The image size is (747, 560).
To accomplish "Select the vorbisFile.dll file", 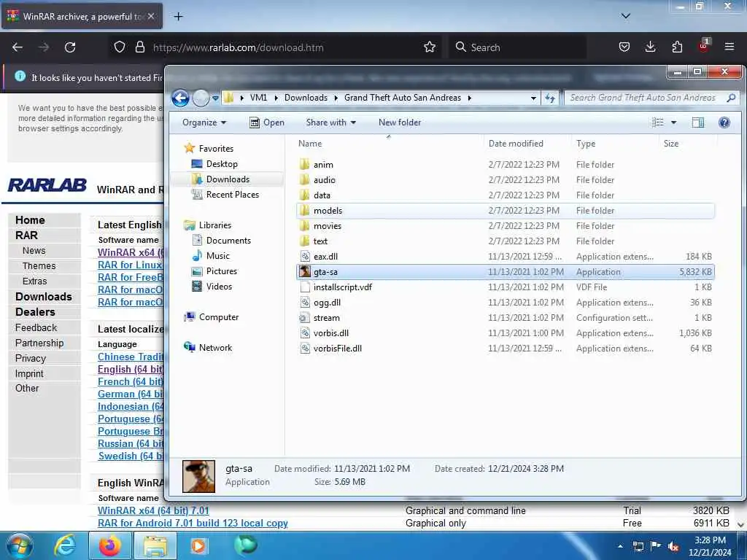I will click(506, 348).
